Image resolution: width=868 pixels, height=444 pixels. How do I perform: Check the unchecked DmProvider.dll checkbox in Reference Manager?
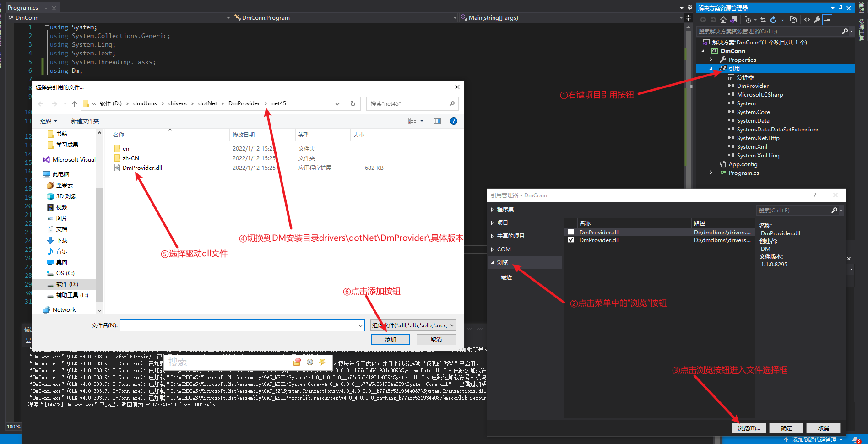[571, 232]
